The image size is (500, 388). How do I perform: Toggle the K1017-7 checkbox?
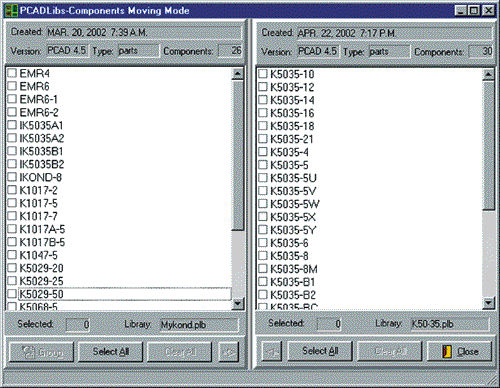[12, 216]
